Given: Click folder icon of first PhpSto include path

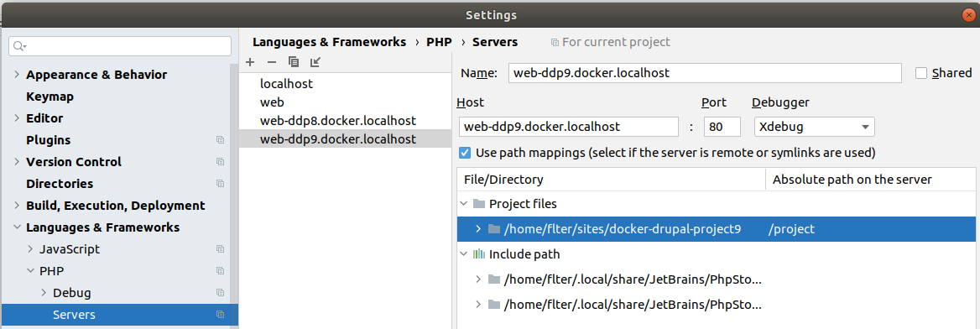Looking at the screenshot, I should [x=494, y=279].
